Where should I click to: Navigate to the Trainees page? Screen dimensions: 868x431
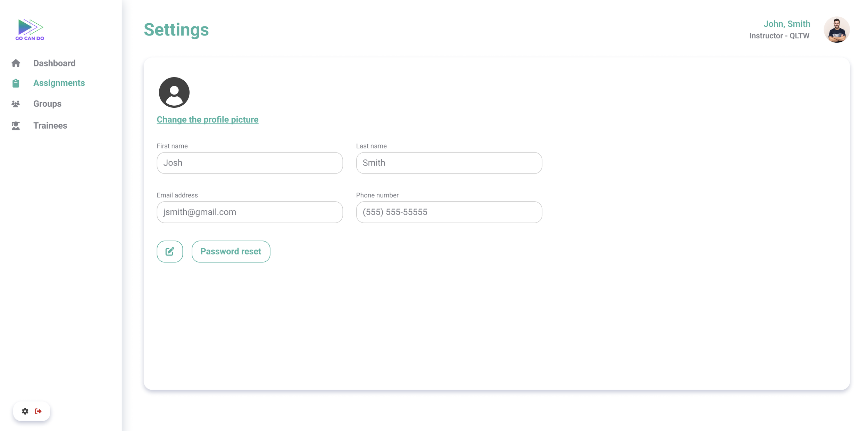pyautogui.click(x=50, y=126)
